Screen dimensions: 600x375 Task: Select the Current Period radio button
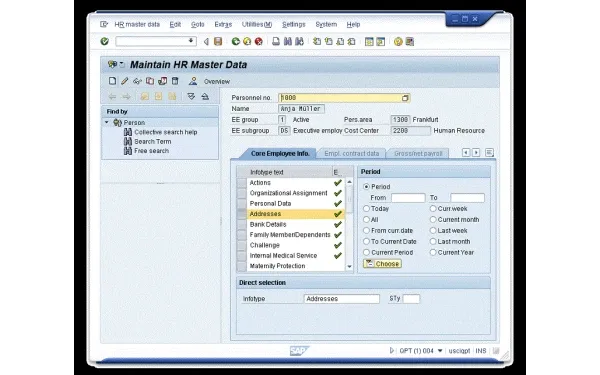click(x=366, y=253)
